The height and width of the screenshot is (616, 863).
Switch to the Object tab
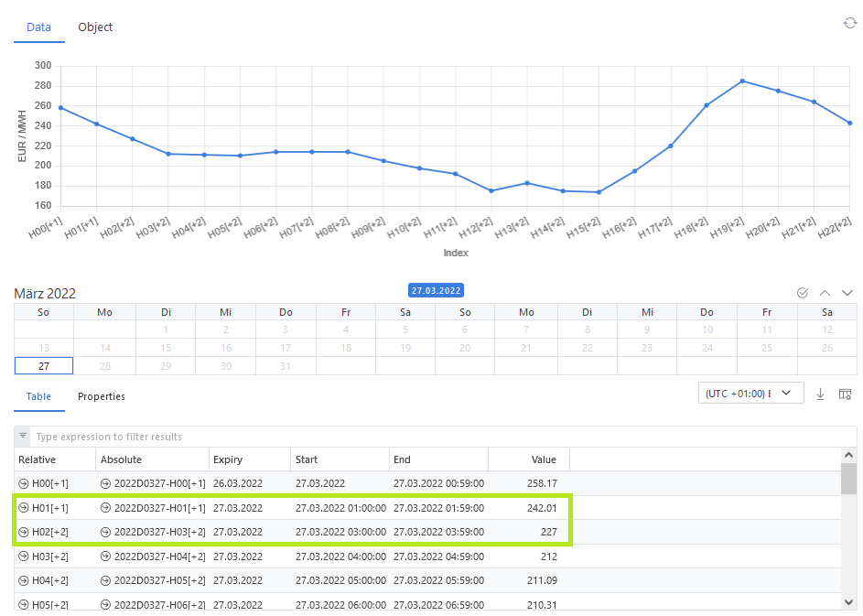pyautogui.click(x=95, y=27)
